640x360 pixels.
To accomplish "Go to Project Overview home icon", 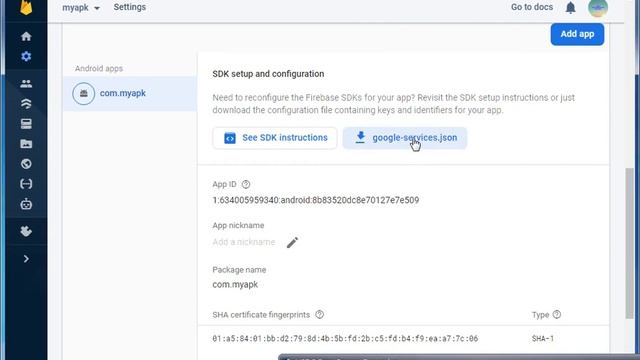I will 26,36.
